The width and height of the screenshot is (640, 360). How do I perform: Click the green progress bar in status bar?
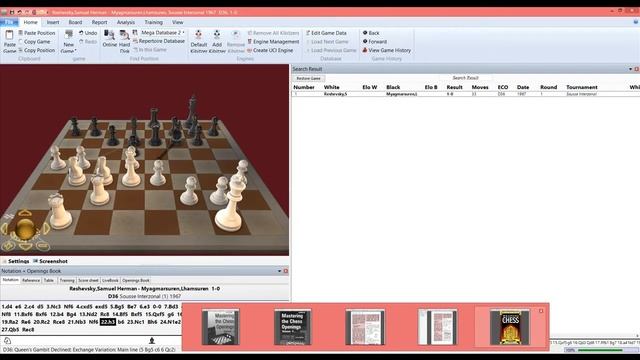(600, 350)
